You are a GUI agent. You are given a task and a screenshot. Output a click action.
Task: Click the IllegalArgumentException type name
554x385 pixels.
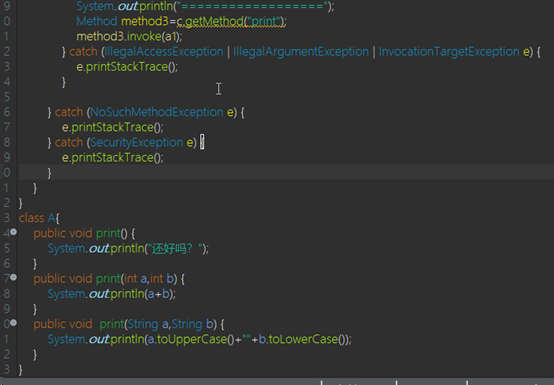pyautogui.click(x=301, y=52)
